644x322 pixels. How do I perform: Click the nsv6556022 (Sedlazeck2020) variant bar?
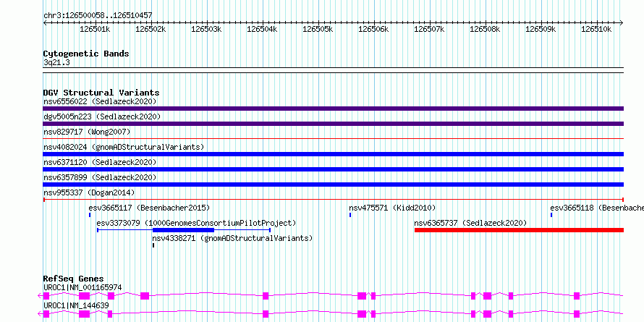333,109
